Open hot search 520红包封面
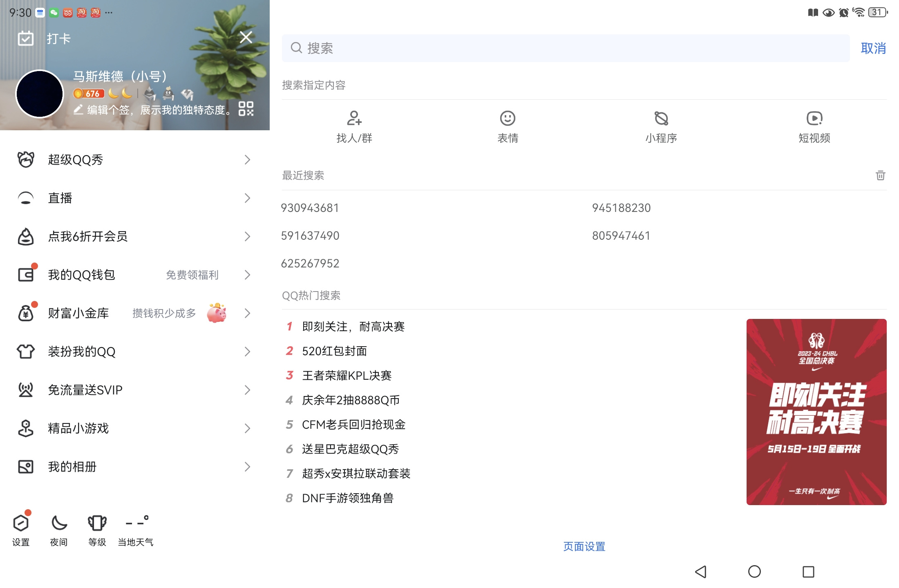The image size is (899, 588). coord(334,351)
